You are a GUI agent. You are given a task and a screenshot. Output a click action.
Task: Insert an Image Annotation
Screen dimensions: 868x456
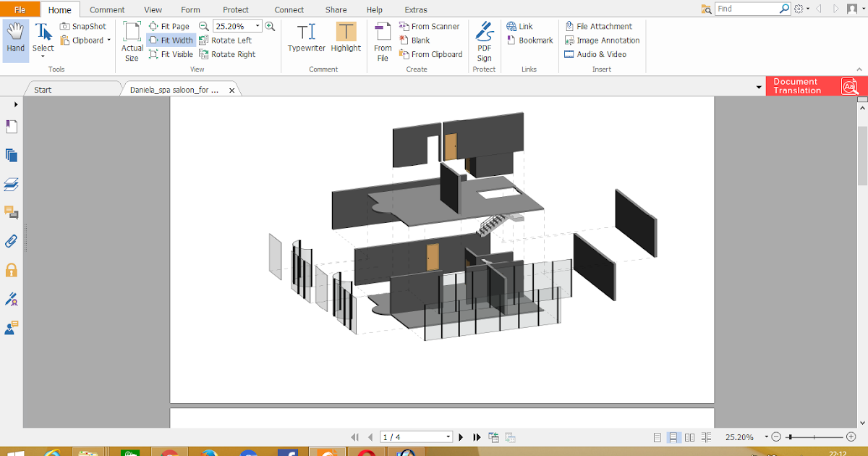pyautogui.click(x=603, y=41)
